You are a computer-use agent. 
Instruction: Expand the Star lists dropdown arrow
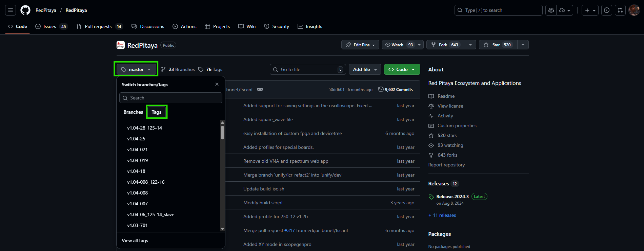pyautogui.click(x=523, y=45)
